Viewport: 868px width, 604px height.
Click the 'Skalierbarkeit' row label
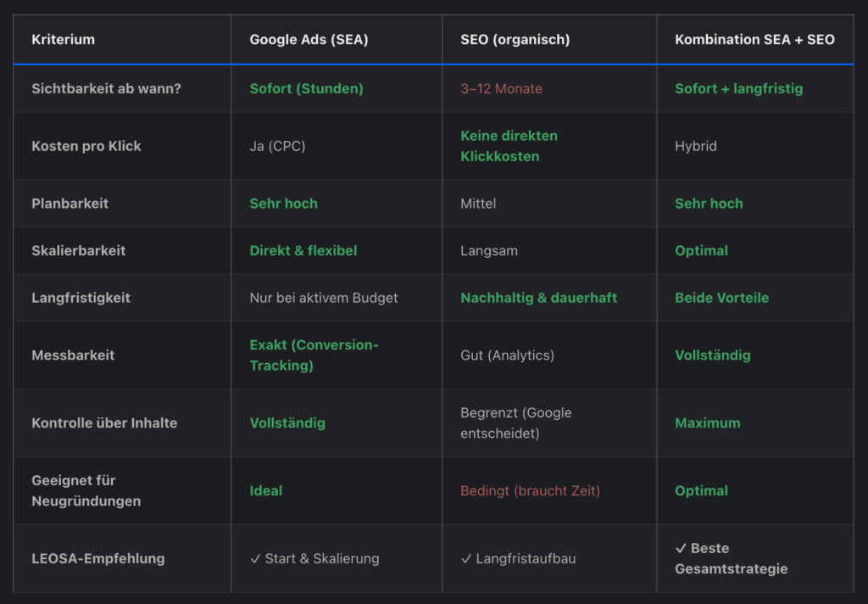point(79,250)
